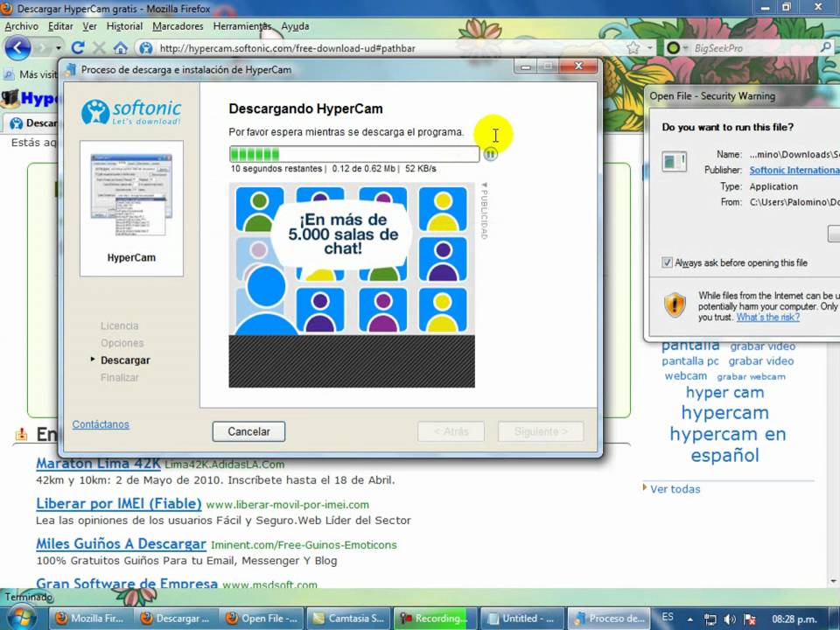840x630 pixels.
Task: Open the Herramientas menu
Action: (x=242, y=26)
